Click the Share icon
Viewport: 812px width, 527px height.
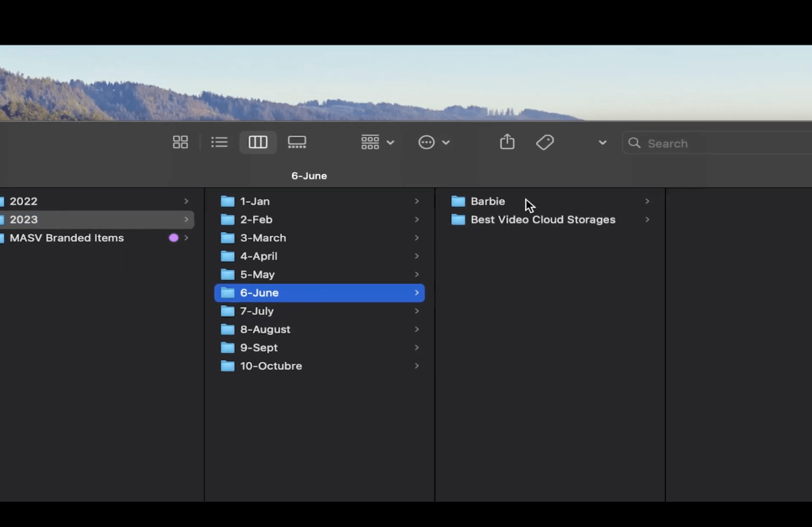pyautogui.click(x=507, y=142)
